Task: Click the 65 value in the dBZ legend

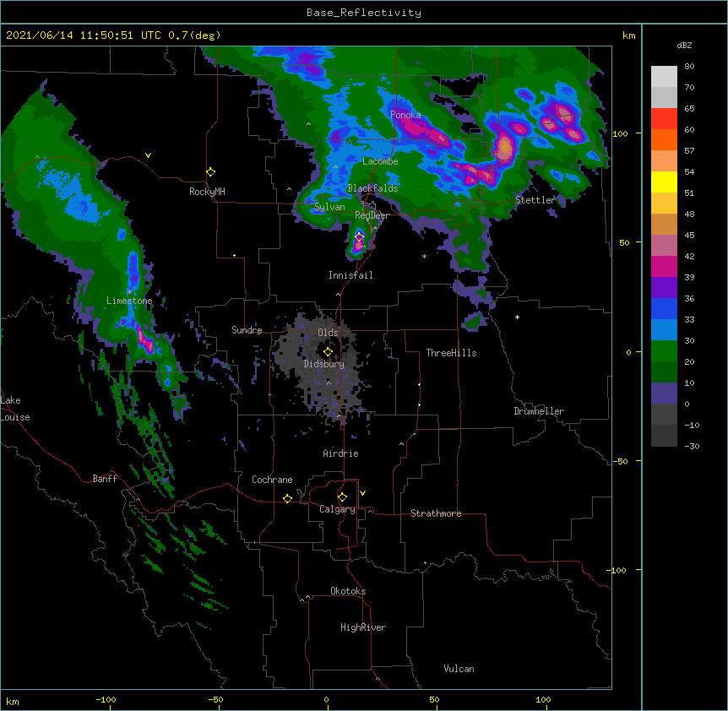Action: click(x=689, y=109)
